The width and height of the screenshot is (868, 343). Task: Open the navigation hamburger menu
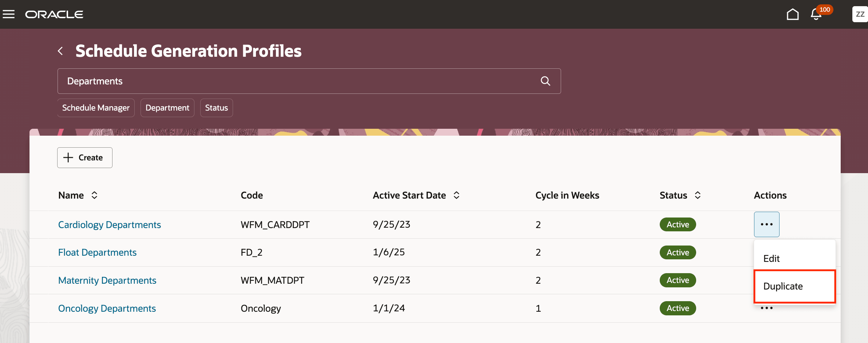8,14
